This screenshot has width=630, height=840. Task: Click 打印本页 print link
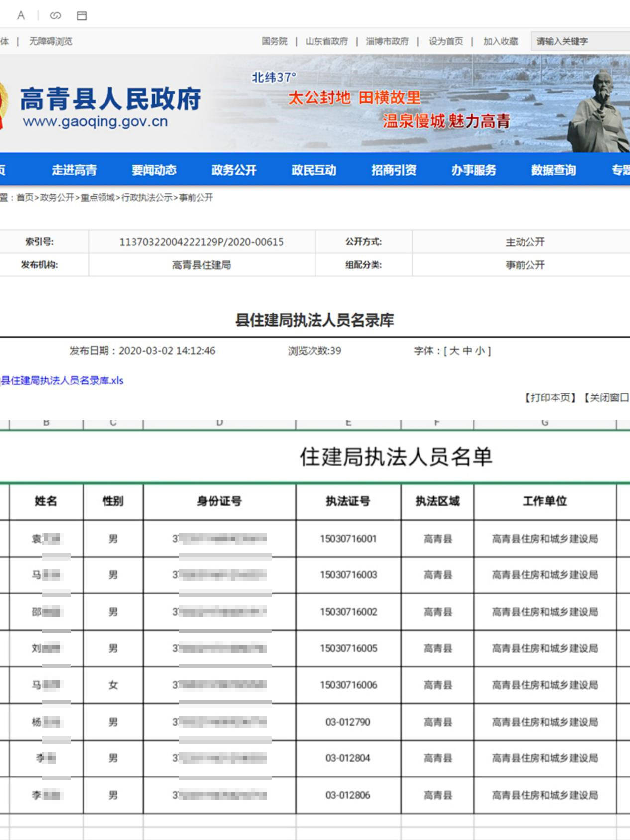tap(550, 398)
